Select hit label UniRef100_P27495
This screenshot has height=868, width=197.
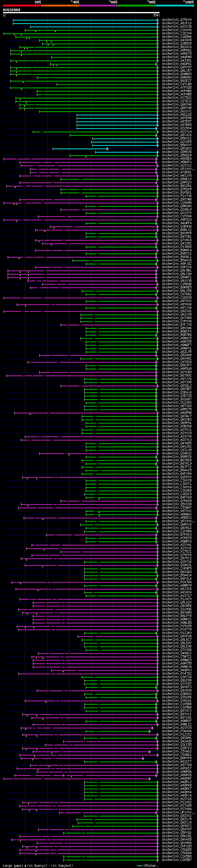tap(177, 805)
